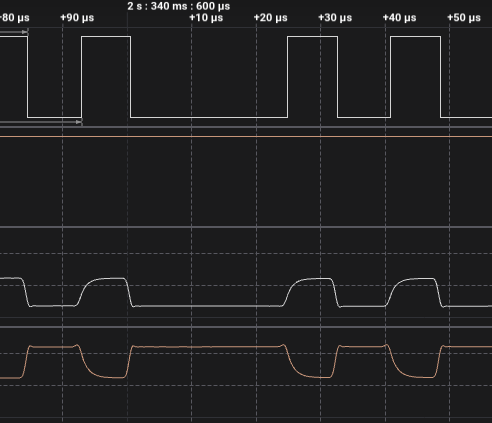Click the long digital low segment near +10 µs
The width and height of the screenshot is (492, 423).
[209, 117]
